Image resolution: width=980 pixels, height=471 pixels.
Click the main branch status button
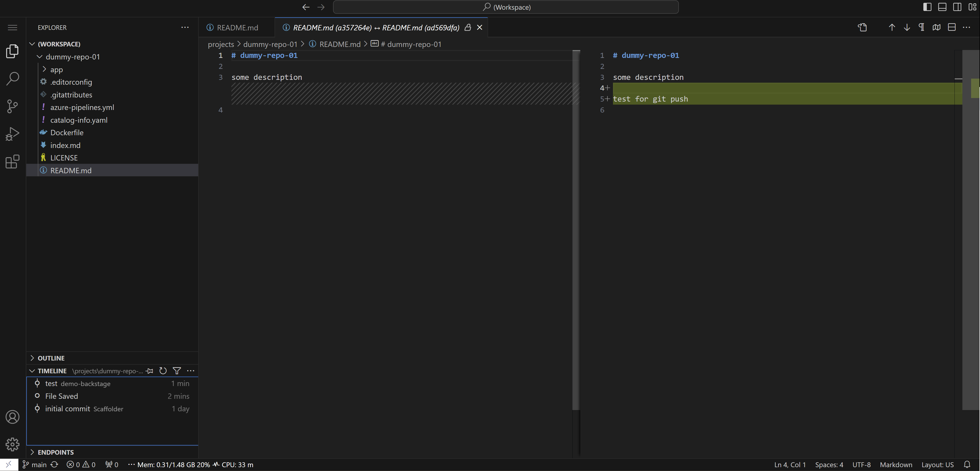(x=35, y=465)
